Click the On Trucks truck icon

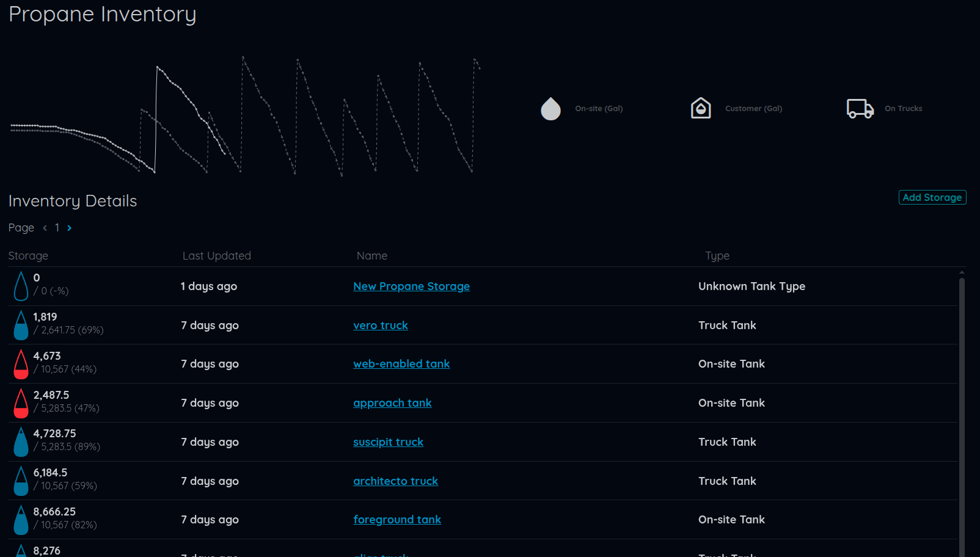point(860,109)
